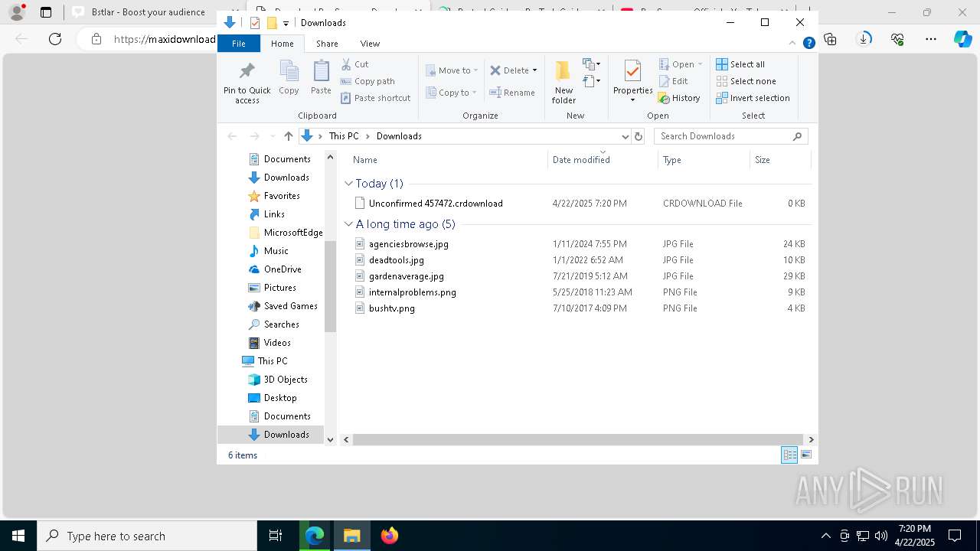Select 3D Objects in navigation pane
Image resolution: width=980 pixels, height=551 pixels.
(x=286, y=380)
